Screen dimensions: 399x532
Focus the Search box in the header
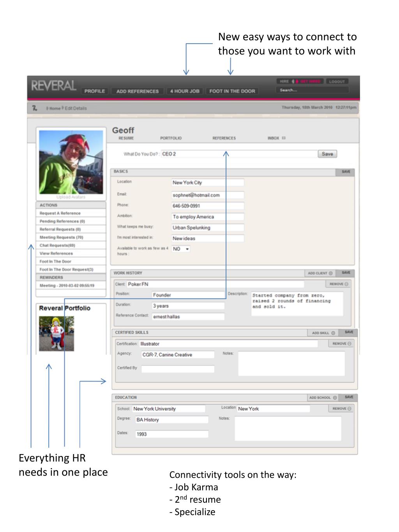click(312, 90)
